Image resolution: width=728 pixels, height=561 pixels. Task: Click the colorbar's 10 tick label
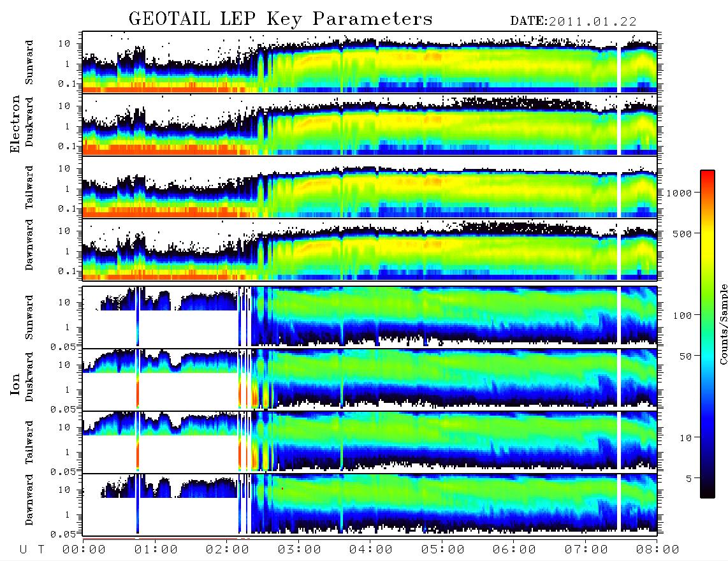click(686, 438)
